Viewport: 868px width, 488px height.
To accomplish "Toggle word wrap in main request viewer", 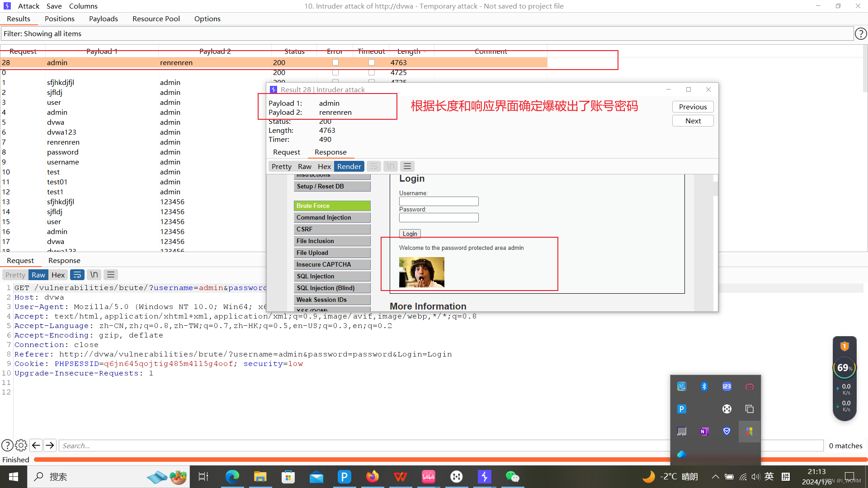I will click(x=77, y=275).
